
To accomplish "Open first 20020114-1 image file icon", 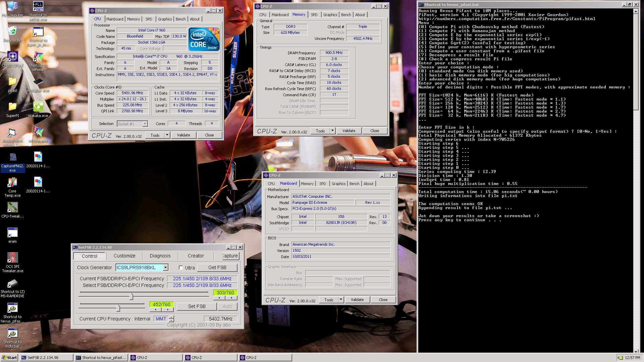I will coord(38,160).
